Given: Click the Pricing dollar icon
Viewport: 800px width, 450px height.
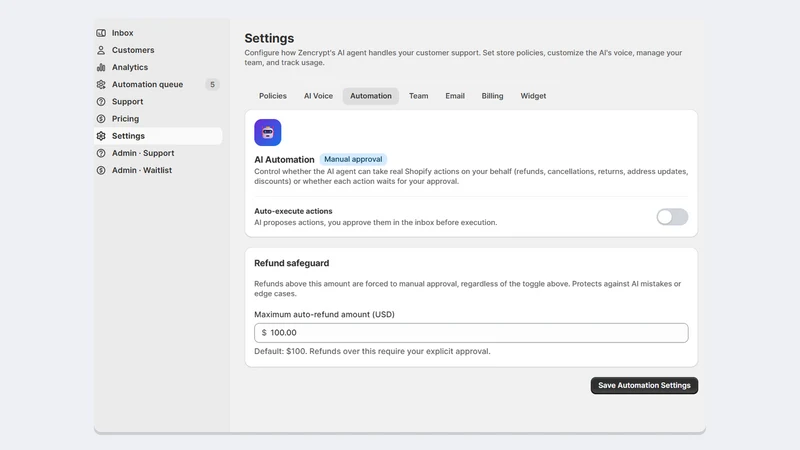Looking at the screenshot, I should (x=101, y=119).
